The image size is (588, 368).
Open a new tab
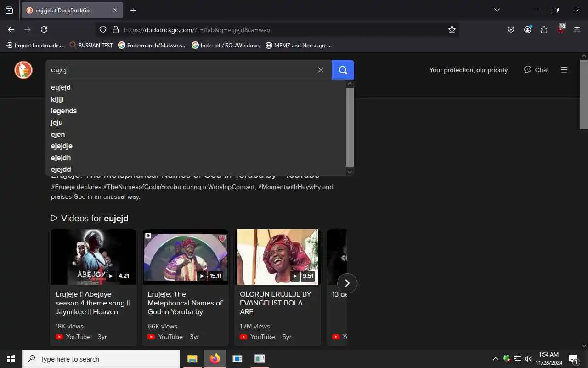tap(133, 10)
